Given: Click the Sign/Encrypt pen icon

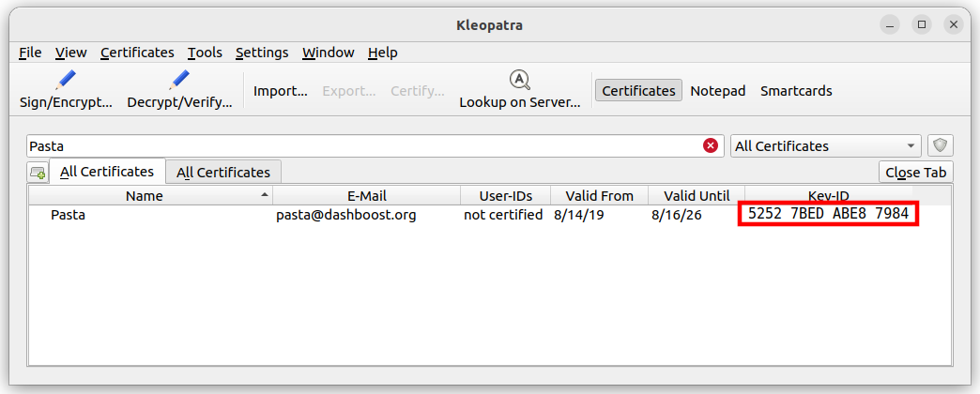Looking at the screenshot, I should point(66,80).
